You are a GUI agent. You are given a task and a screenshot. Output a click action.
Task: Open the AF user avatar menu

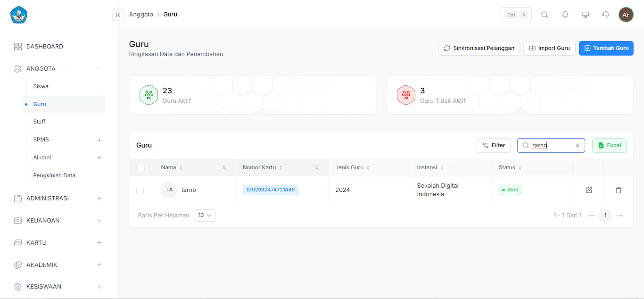(x=626, y=15)
